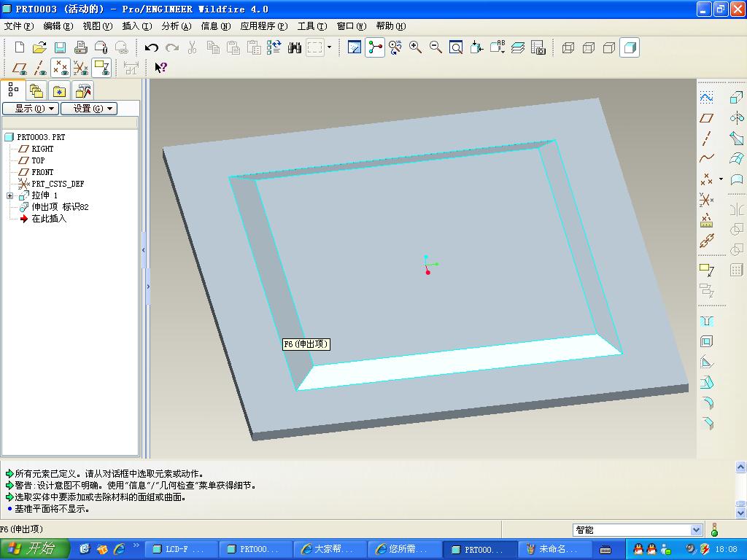Toggle datum axes display
The width and height of the screenshot is (747, 560).
(40, 68)
